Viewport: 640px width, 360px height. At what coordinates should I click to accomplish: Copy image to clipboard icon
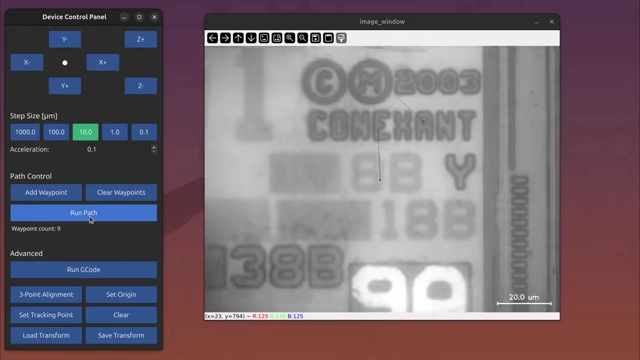pos(329,38)
